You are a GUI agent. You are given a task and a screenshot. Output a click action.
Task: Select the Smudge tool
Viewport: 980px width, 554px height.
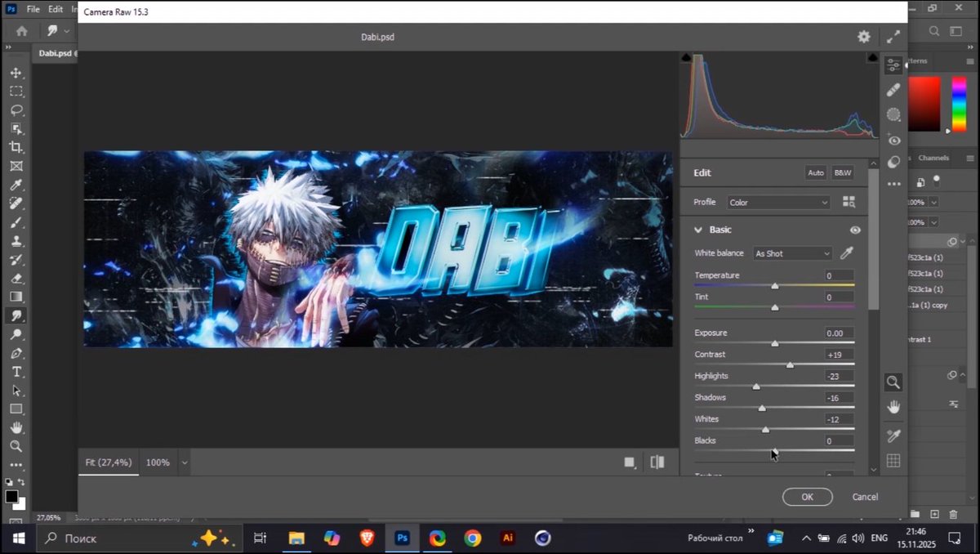tap(16, 315)
